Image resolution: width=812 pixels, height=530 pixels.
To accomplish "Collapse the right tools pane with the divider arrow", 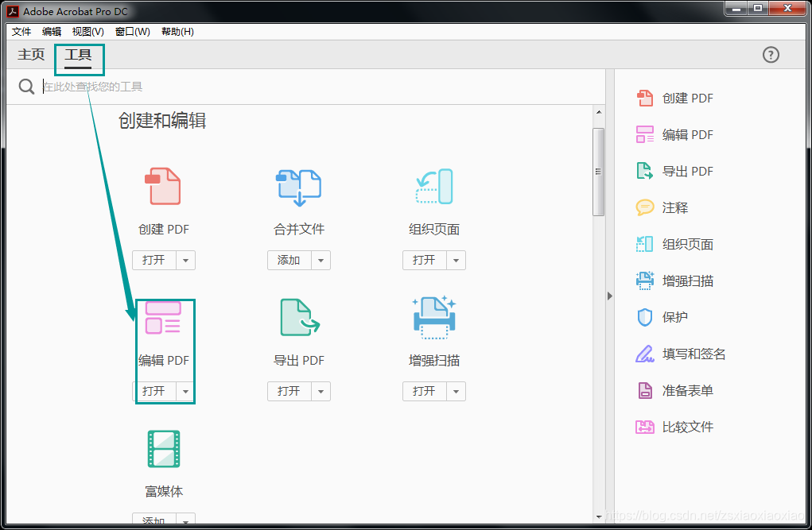I will click(x=609, y=296).
